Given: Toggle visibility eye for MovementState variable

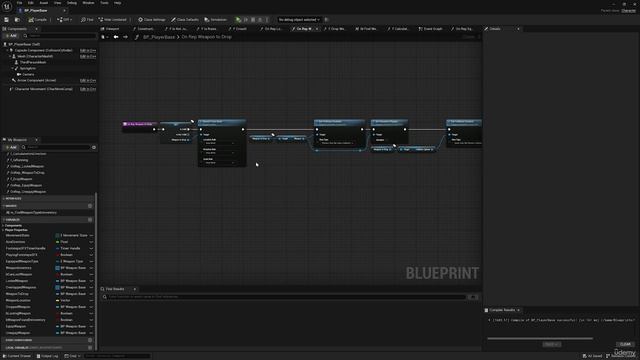Looking at the screenshot, I should (91, 236).
